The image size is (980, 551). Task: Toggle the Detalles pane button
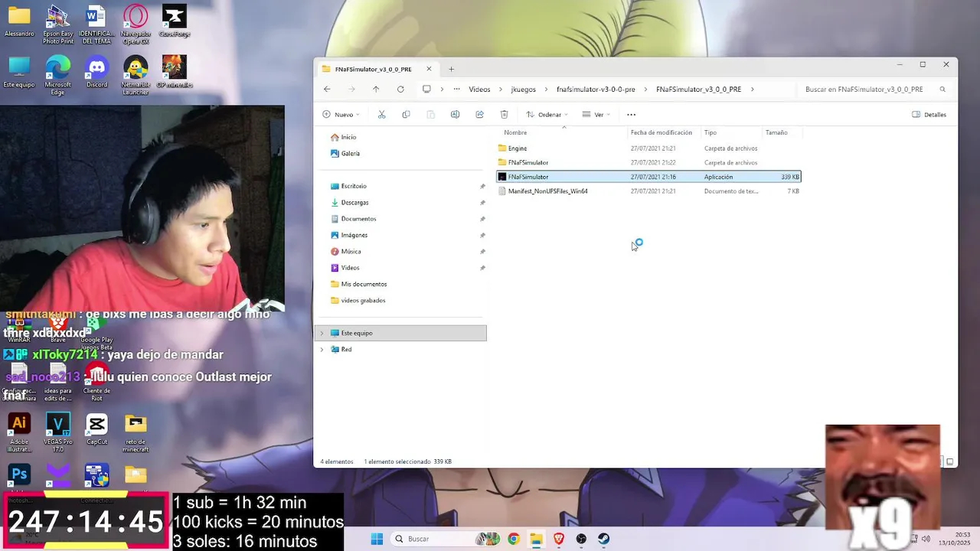(x=929, y=115)
